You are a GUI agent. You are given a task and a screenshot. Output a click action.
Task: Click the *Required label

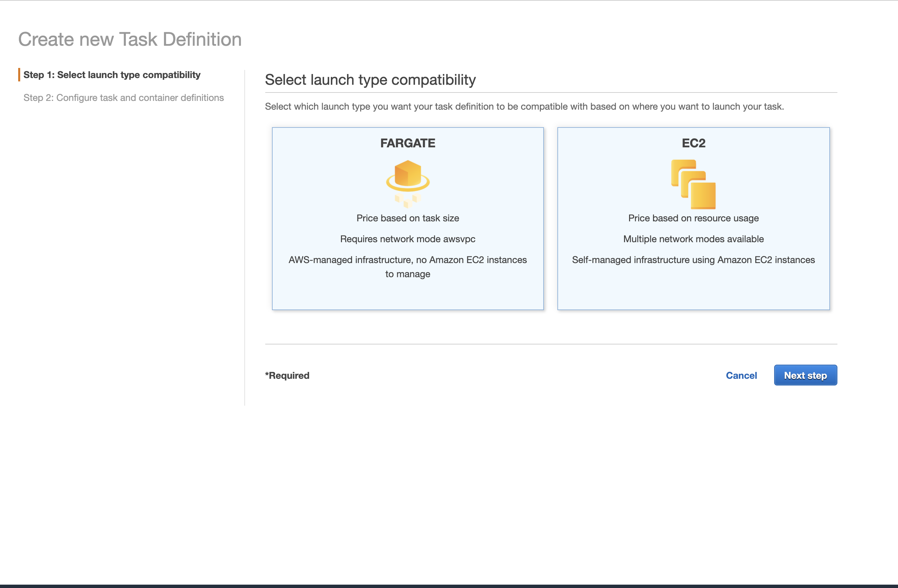[x=287, y=375]
